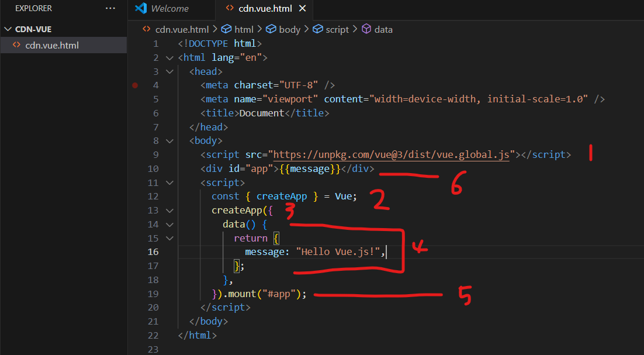This screenshot has width=644, height=355.
Task: Click the html breadcrumb segment
Action: [x=244, y=30]
